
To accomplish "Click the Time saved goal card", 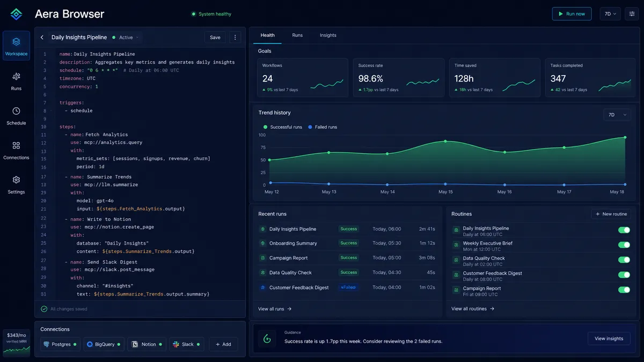I will click(495, 78).
